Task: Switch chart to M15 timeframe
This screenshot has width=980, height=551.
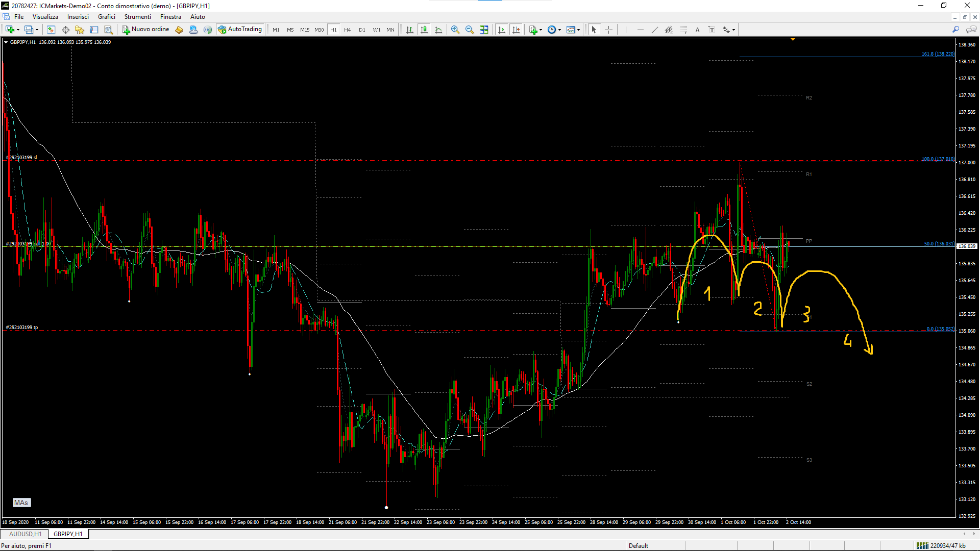Action: click(x=305, y=30)
